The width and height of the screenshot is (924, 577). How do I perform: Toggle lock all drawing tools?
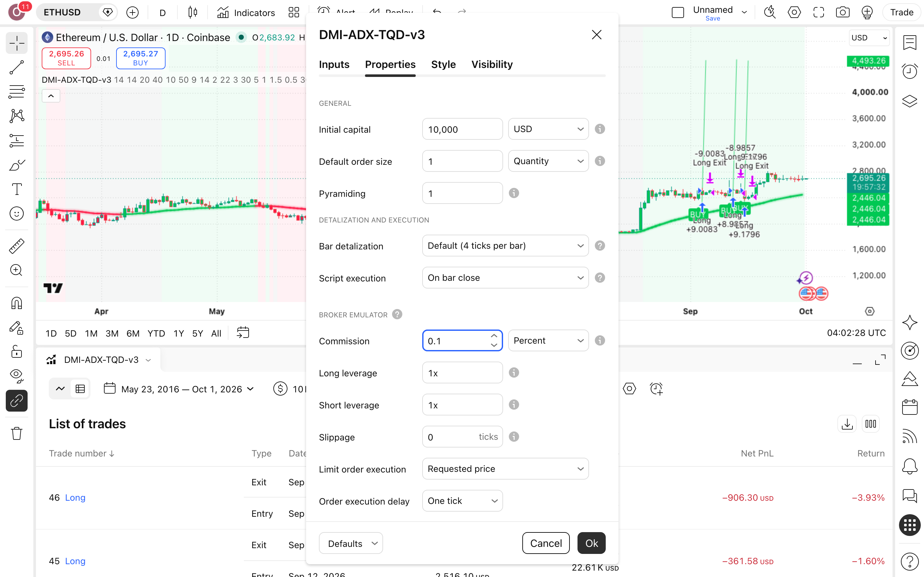16,351
